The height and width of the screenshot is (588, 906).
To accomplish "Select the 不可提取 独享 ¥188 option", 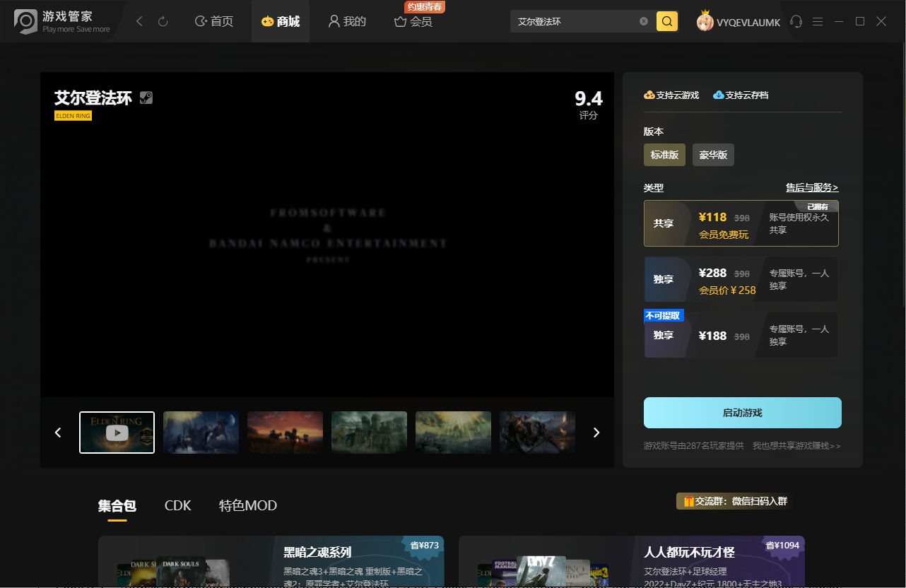I will (x=741, y=335).
